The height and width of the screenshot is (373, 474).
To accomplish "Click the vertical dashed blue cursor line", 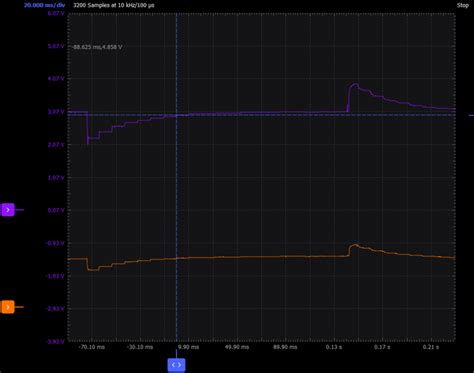I will point(176,177).
